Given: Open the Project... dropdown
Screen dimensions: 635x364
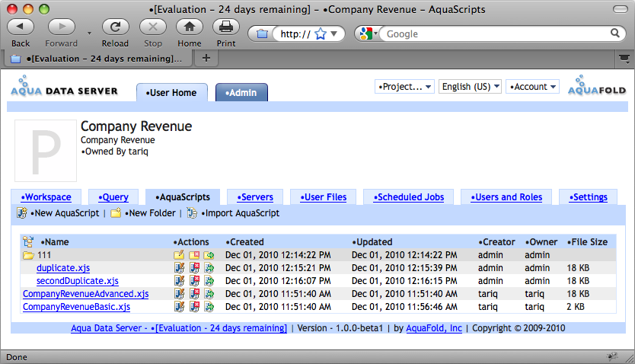Looking at the screenshot, I should click(x=404, y=87).
